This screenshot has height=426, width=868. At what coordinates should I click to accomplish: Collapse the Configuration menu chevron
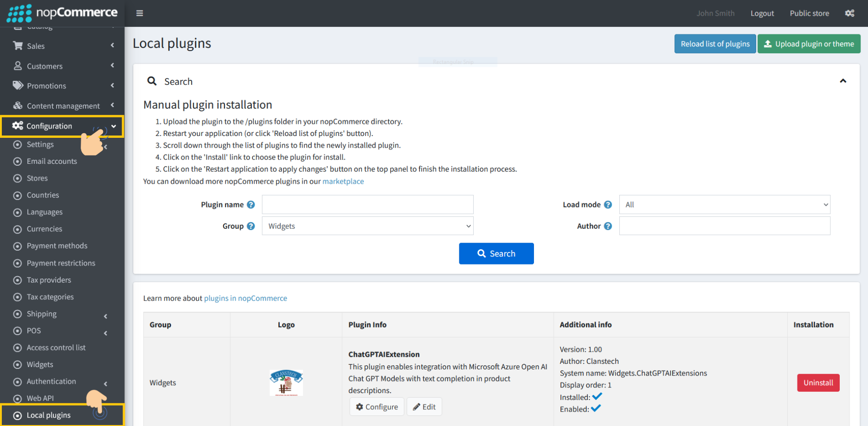(114, 126)
